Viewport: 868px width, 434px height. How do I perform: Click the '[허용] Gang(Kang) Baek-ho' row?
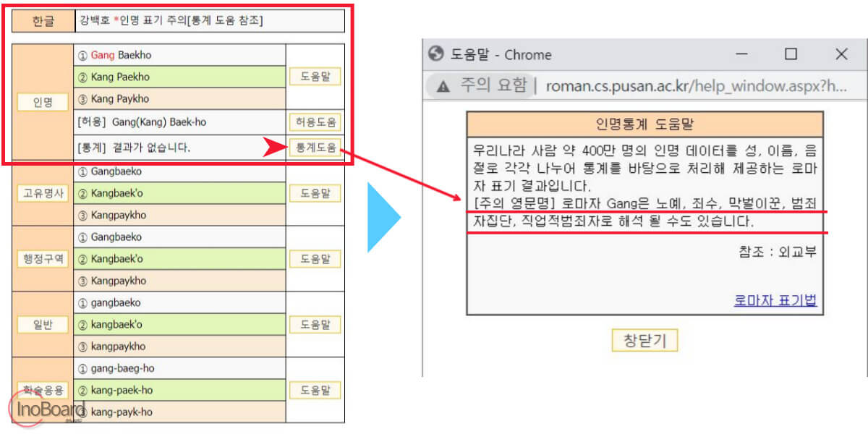180,122
